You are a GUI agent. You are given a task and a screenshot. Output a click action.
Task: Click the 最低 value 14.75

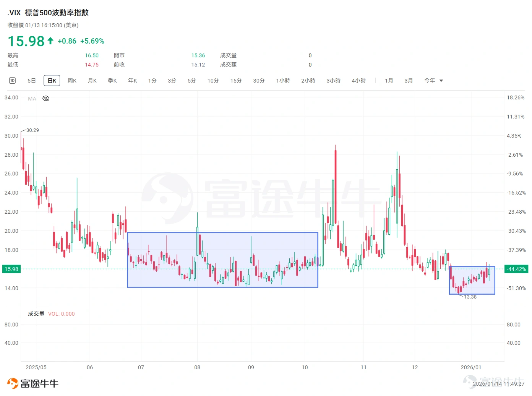[92, 65]
